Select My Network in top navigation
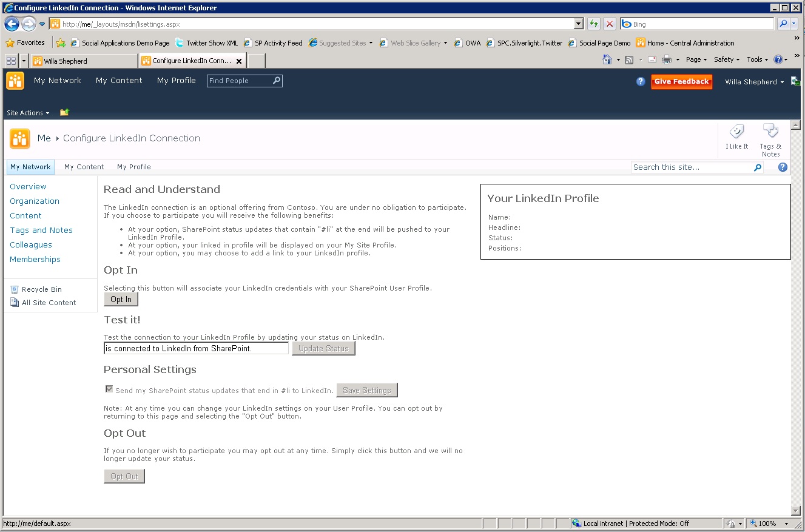Image resolution: width=805 pixels, height=532 pixels. [58, 81]
